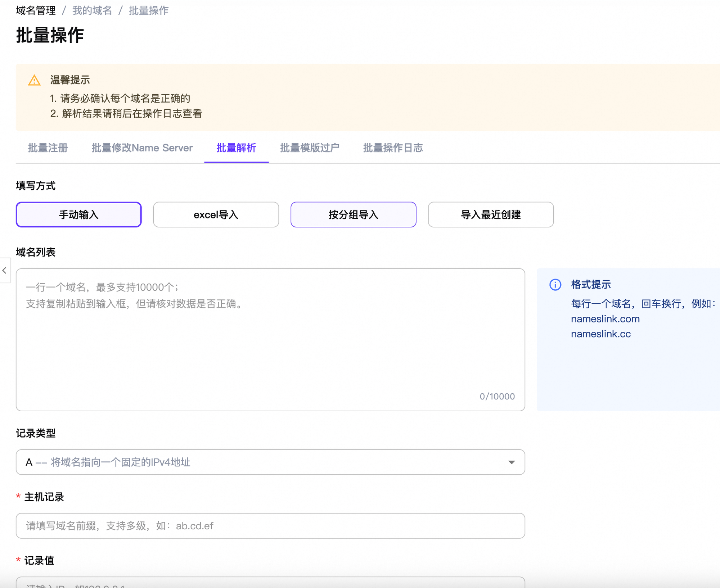
Task: Click the 填写方式 label
Action: (x=36, y=186)
